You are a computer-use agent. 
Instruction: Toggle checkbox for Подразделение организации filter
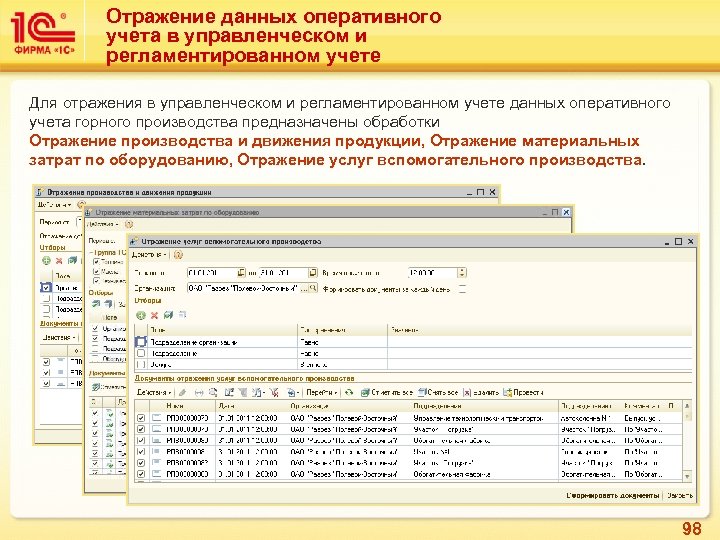pyautogui.click(x=141, y=342)
